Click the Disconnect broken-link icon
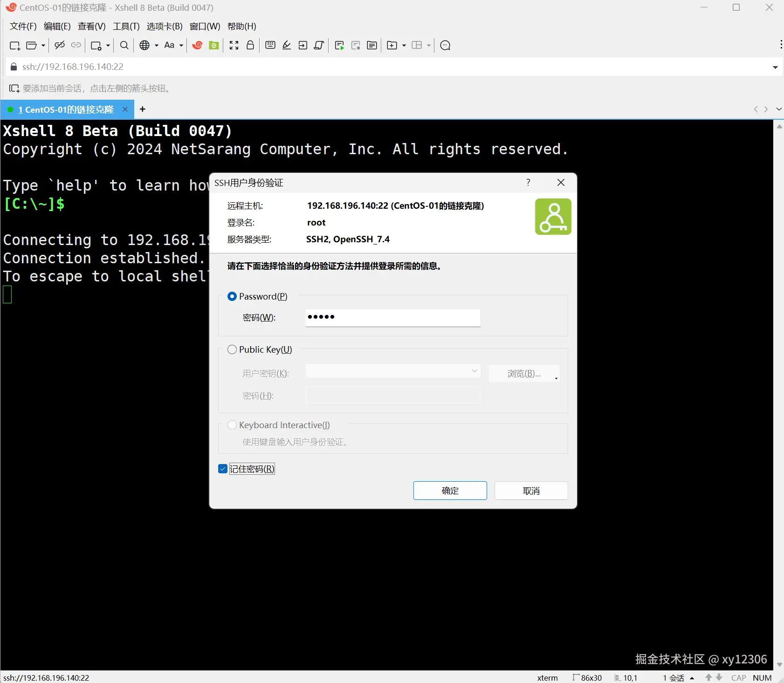 (60, 45)
